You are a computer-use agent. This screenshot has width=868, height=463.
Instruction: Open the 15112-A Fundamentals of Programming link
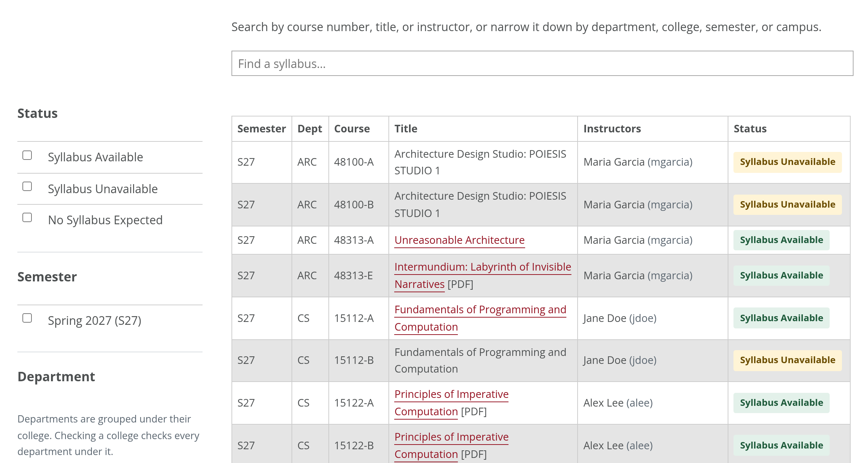(x=480, y=318)
